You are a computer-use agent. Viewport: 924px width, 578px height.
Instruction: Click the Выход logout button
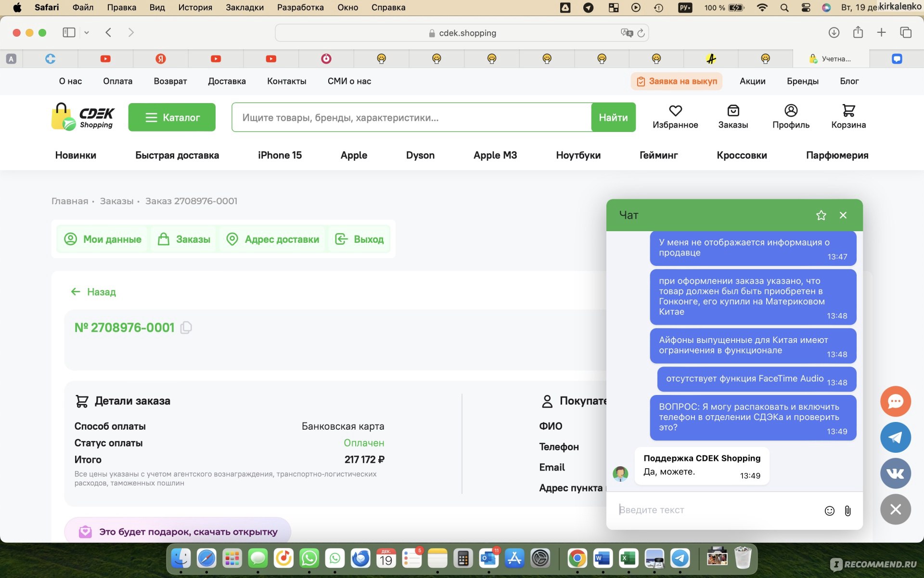point(359,239)
